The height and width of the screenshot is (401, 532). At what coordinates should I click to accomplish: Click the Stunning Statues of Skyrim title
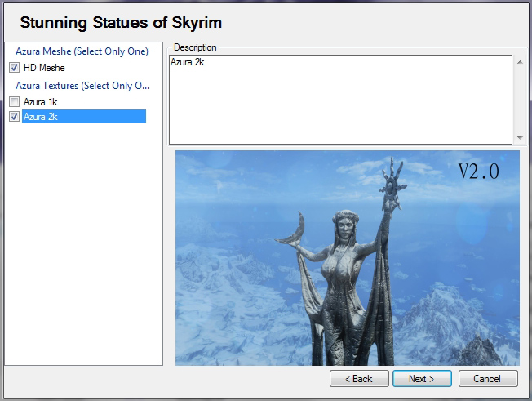pos(121,23)
